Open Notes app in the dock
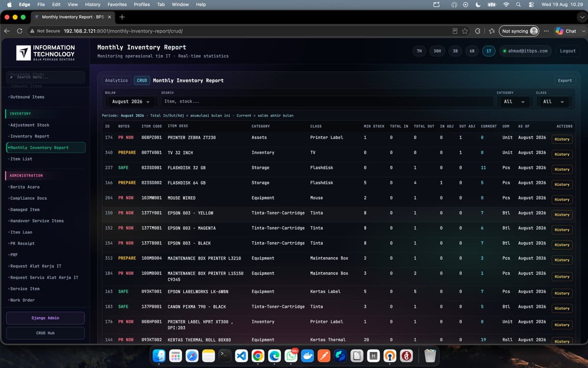The width and height of the screenshot is (588, 368). (x=208, y=356)
